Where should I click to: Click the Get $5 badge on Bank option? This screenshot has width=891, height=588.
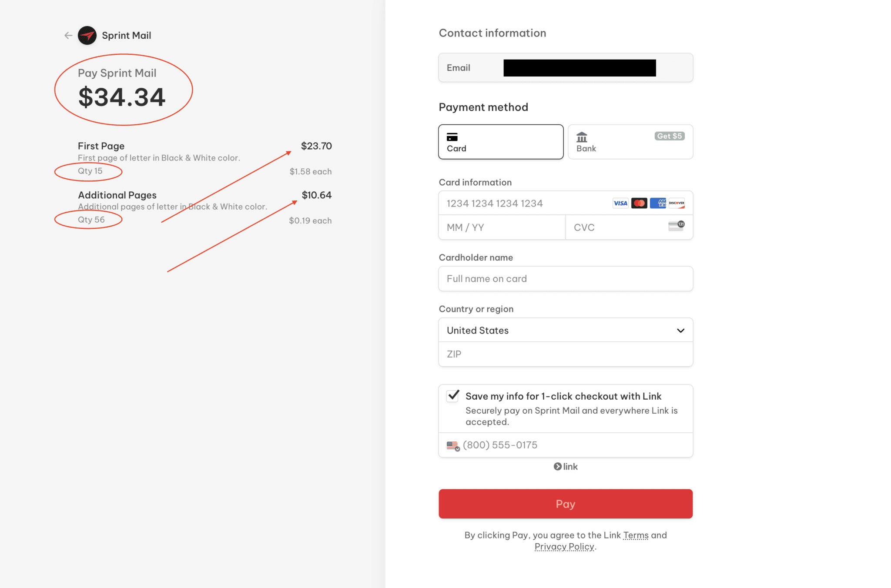pyautogui.click(x=669, y=136)
